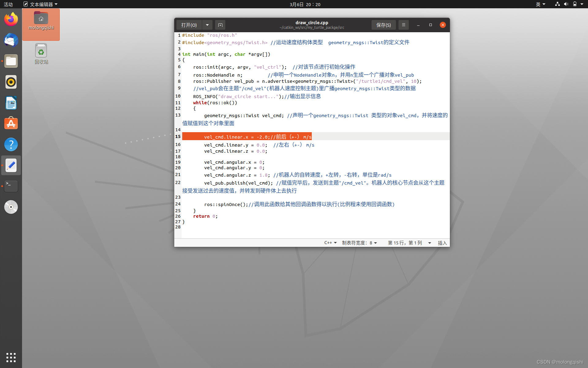588x368 pixels.
Task: Click on the #include "ros/ros.h" line
Action: [x=209, y=35]
